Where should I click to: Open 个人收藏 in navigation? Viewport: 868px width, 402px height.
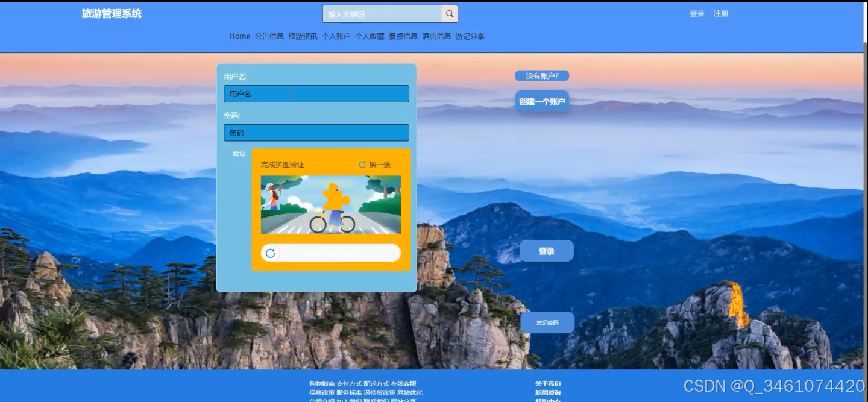tap(370, 36)
